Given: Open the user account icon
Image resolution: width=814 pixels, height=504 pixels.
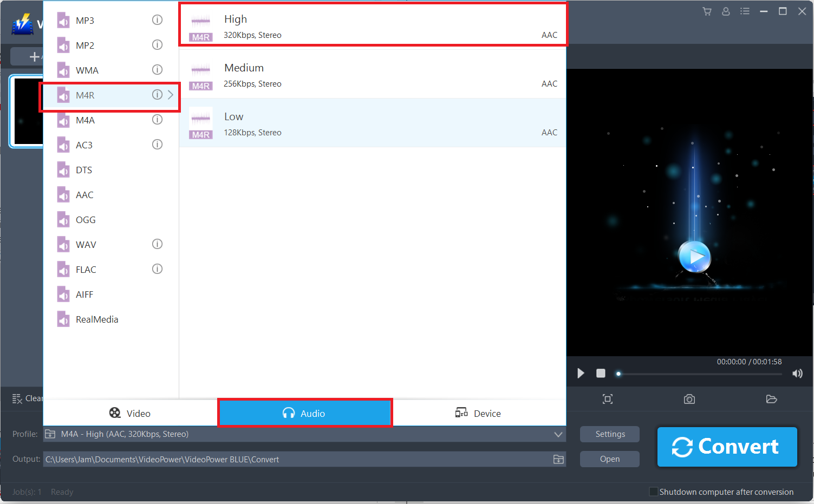Looking at the screenshot, I should 726,11.
